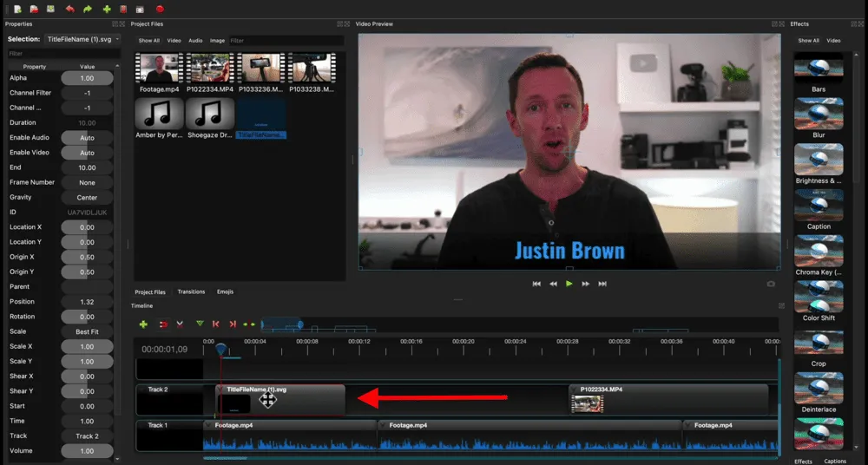Screen dimensions: 868x465
Task: Add a track with timeline plus icon
Action: click(143, 324)
